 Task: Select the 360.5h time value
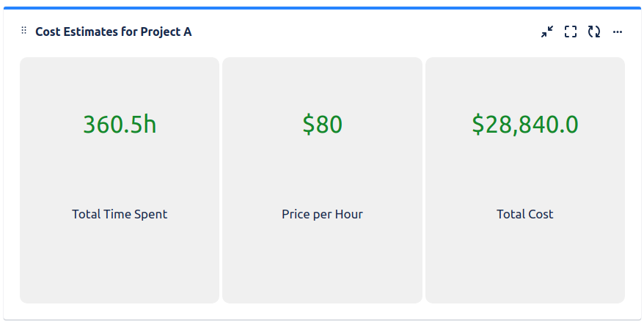(x=120, y=124)
